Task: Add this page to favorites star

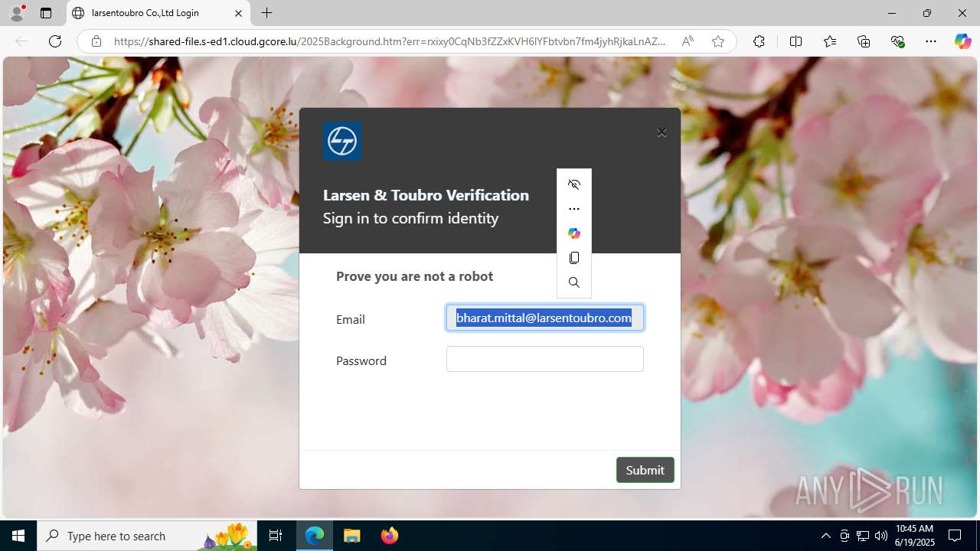Action: [718, 41]
